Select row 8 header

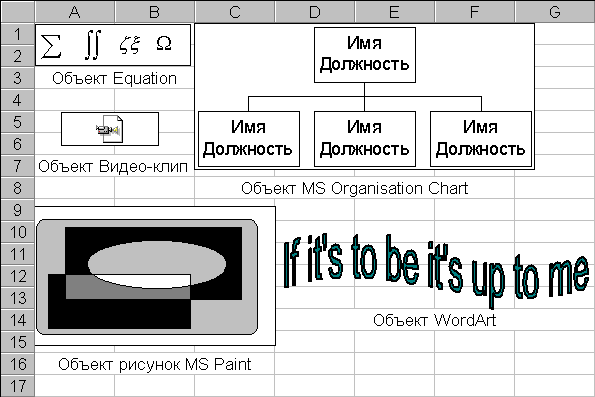[17, 188]
